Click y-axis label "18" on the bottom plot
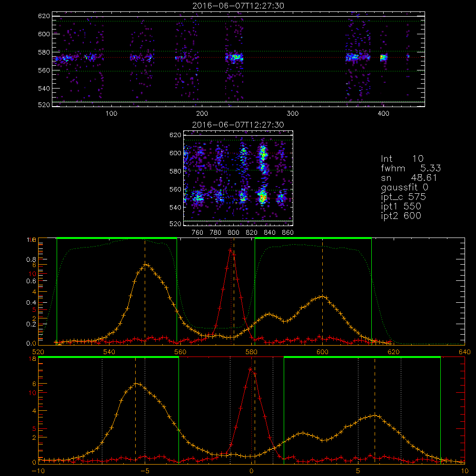This screenshot has width=476, height=476. 32,359
